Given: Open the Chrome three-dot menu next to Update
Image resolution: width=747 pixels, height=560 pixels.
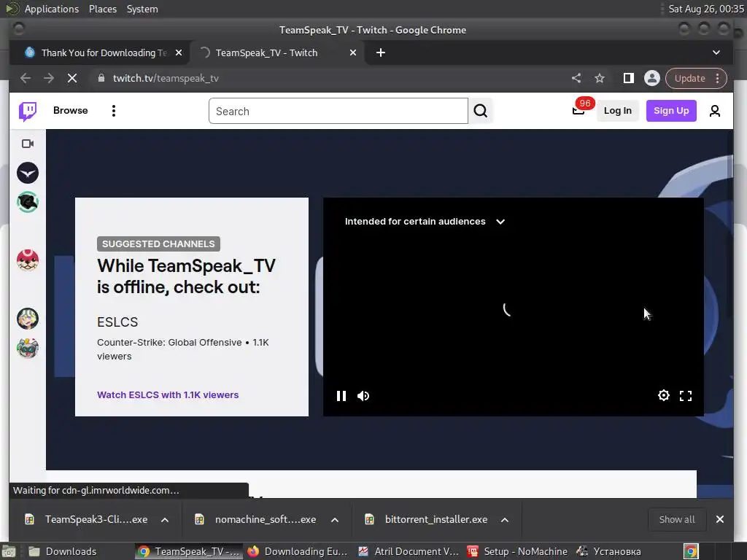Looking at the screenshot, I should pyautogui.click(x=718, y=78).
